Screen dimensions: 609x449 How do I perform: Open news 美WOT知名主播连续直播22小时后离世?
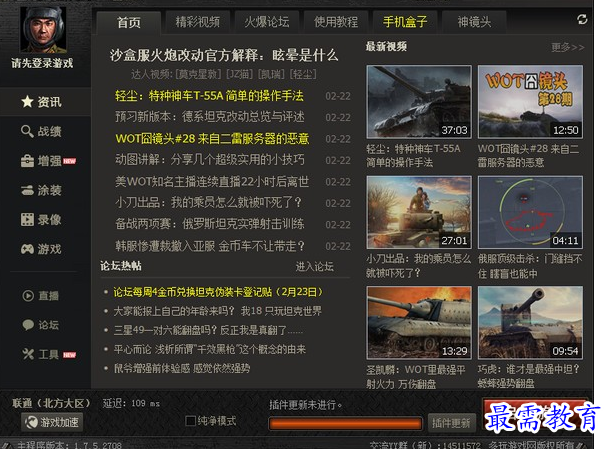pos(212,181)
